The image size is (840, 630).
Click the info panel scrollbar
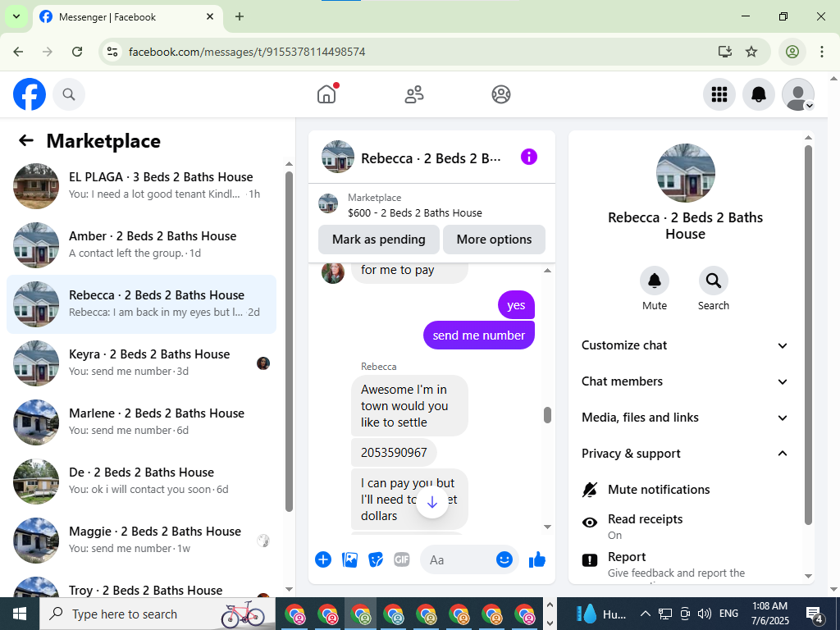808,335
